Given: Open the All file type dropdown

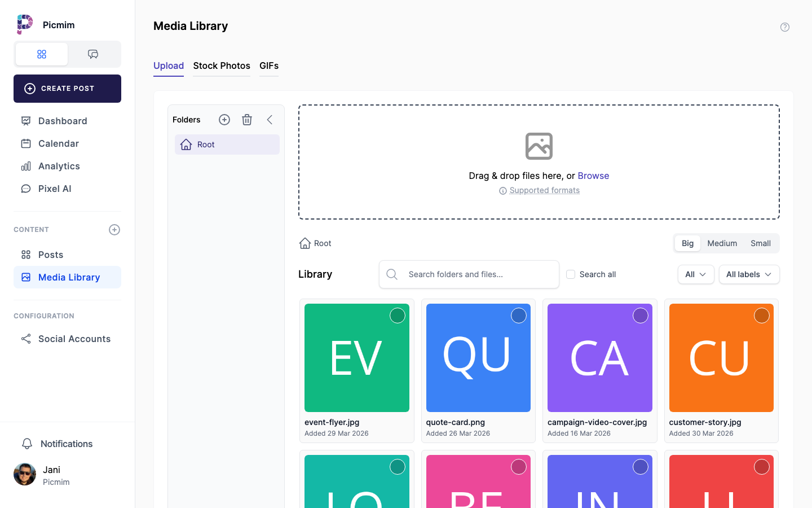Looking at the screenshot, I should (695, 274).
